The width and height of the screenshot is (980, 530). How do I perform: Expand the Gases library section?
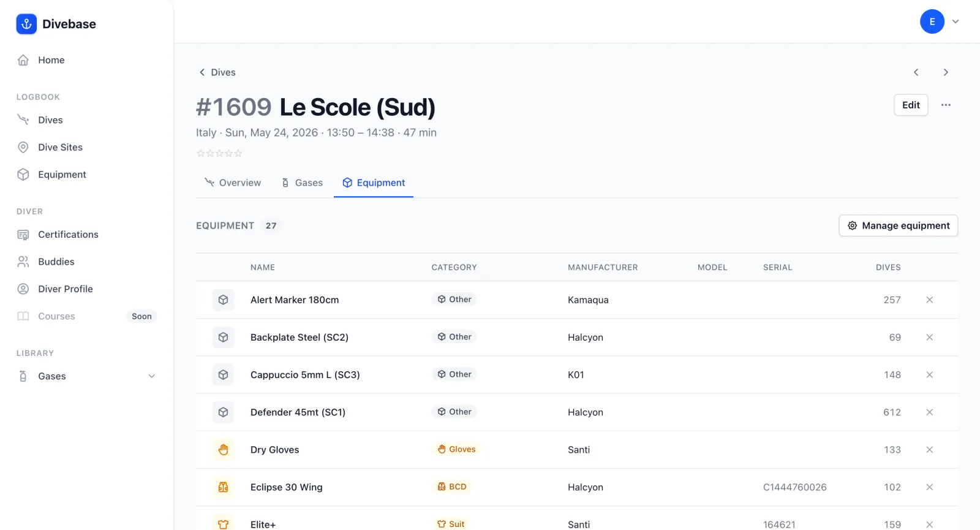pyautogui.click(x=86, y=376)
